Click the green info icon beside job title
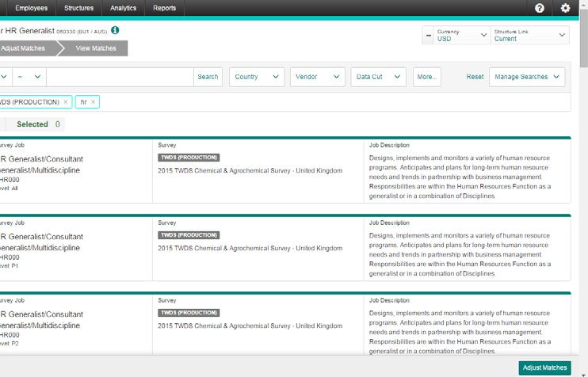The image size is (588, 377). coord(115,30)
